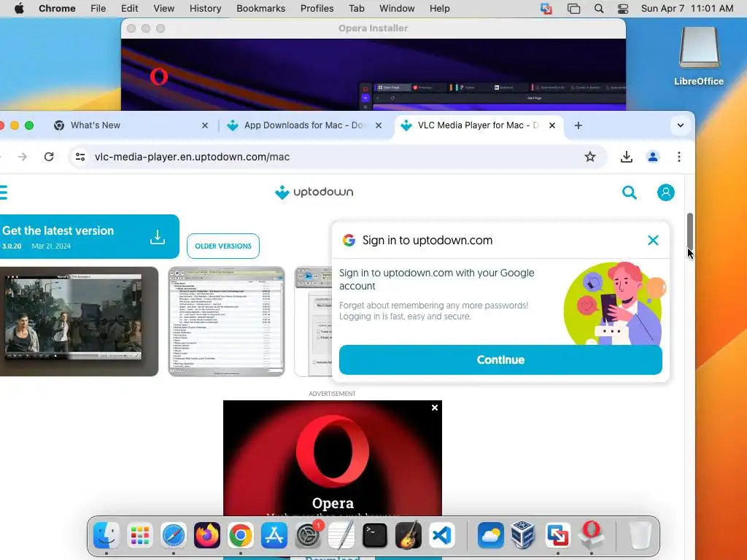Open the History menu
747x560 pixels.
pos(205,9)
